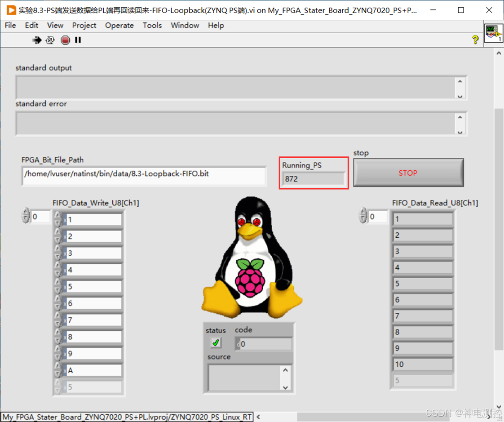Image resolution: width=504 pixels, height=422 pixels.
Task: Click the error source text box
Action: click(245, 378)
